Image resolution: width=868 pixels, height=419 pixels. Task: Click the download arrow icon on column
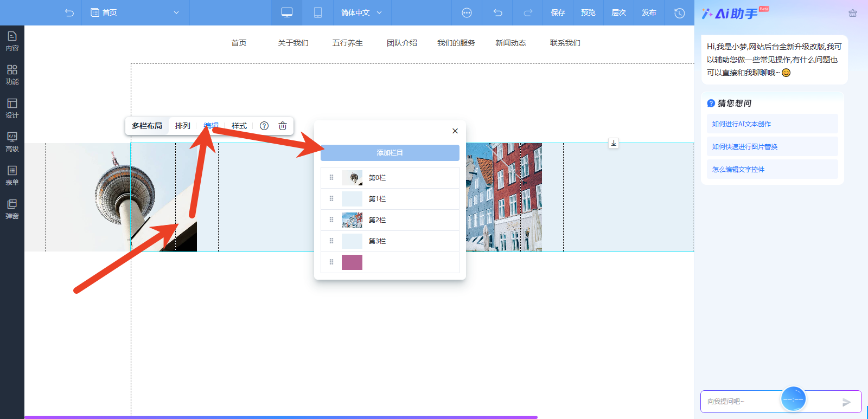(614, 143)
